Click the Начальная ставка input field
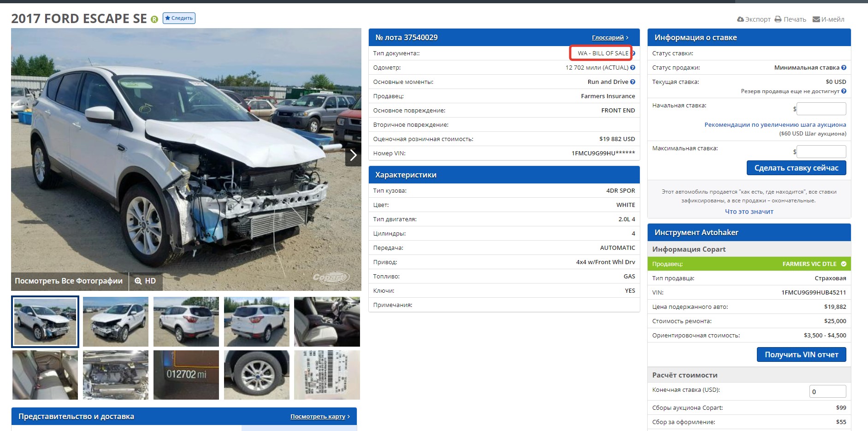This screenshot has width=868, height=431. 821,109
